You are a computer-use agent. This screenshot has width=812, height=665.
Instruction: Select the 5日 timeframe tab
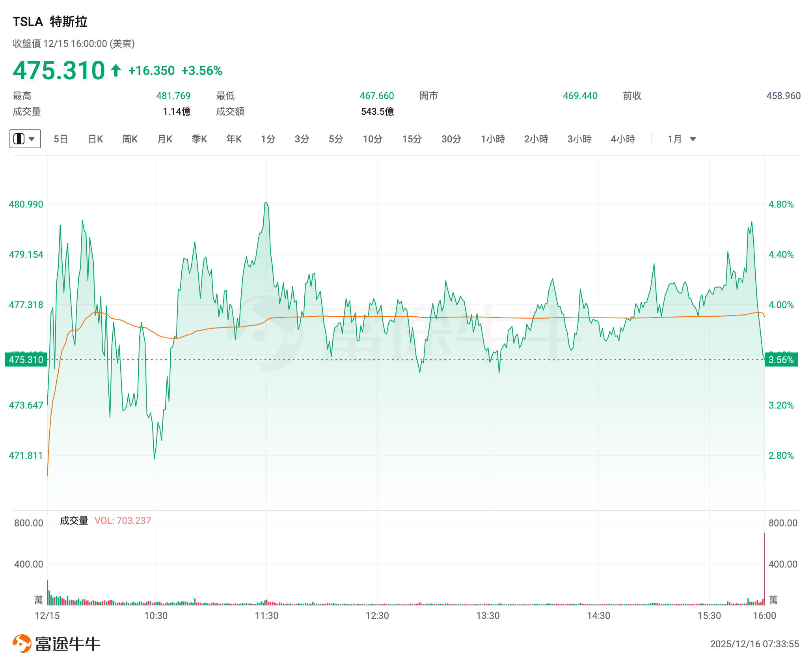click(60, 139)
